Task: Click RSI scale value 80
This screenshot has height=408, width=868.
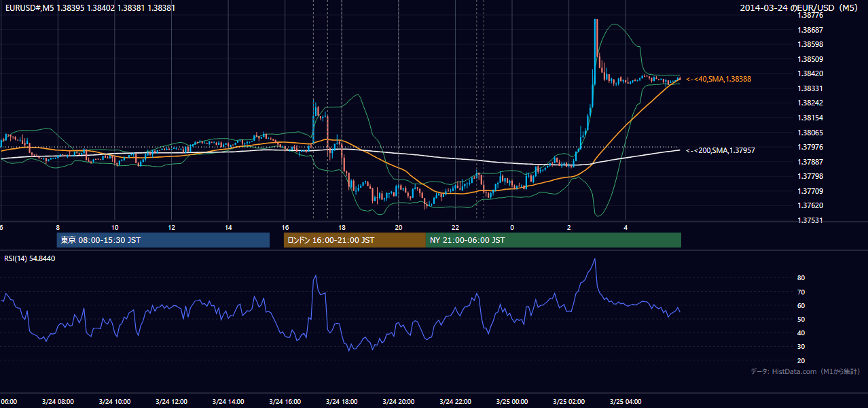Action: [x=801, y=278]
